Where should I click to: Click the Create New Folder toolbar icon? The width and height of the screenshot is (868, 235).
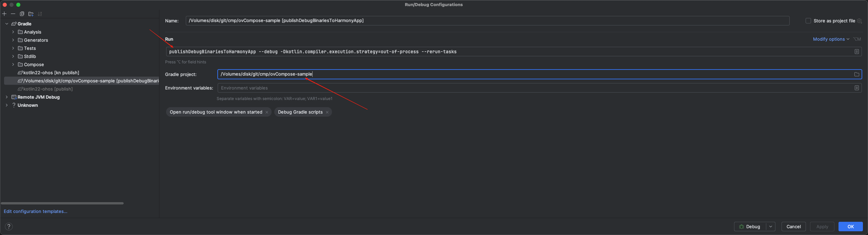click(31, 14)
